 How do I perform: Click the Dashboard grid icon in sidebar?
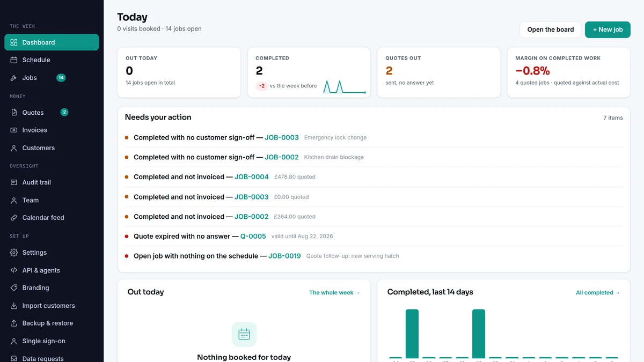coord(14,42)
